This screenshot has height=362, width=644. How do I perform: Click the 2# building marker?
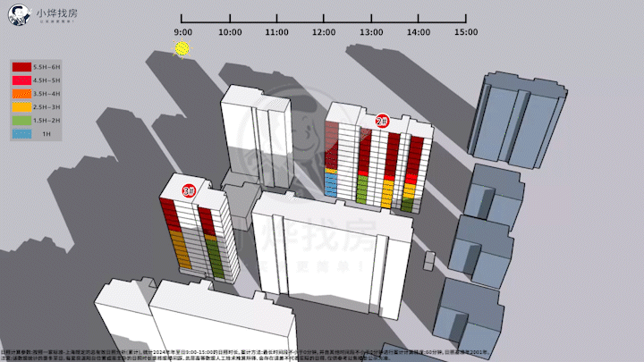pyautogui.click(x=382, y=121)
